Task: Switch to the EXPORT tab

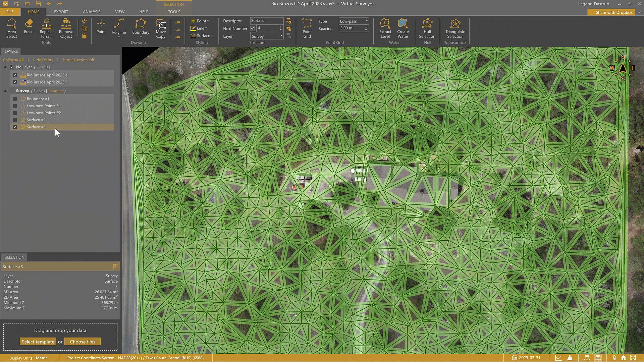Action: (61, 12)
